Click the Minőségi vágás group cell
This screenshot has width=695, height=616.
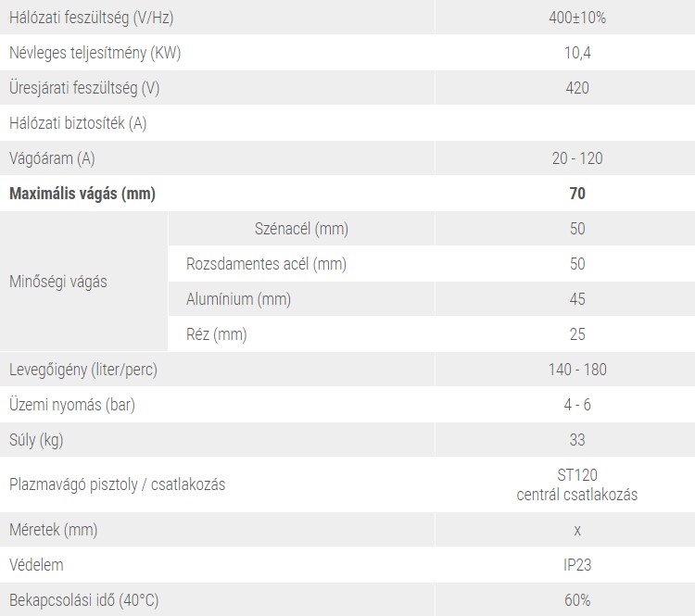click(57, 282)
